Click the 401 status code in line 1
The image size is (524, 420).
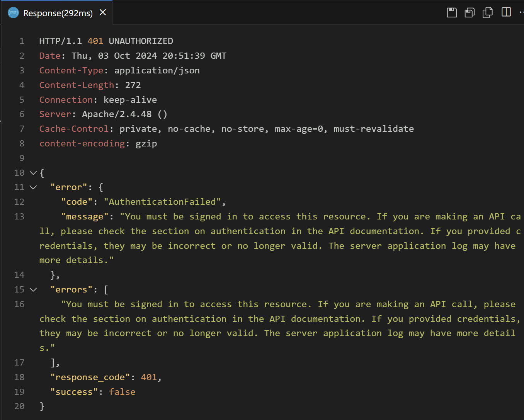point(95,41)
